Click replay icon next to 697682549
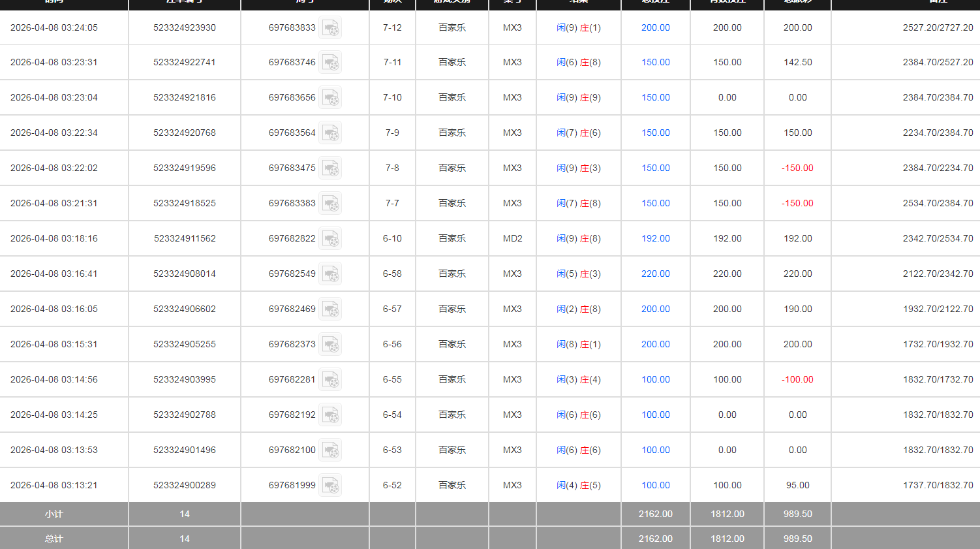The image size is (980, 549). point(330,274)
